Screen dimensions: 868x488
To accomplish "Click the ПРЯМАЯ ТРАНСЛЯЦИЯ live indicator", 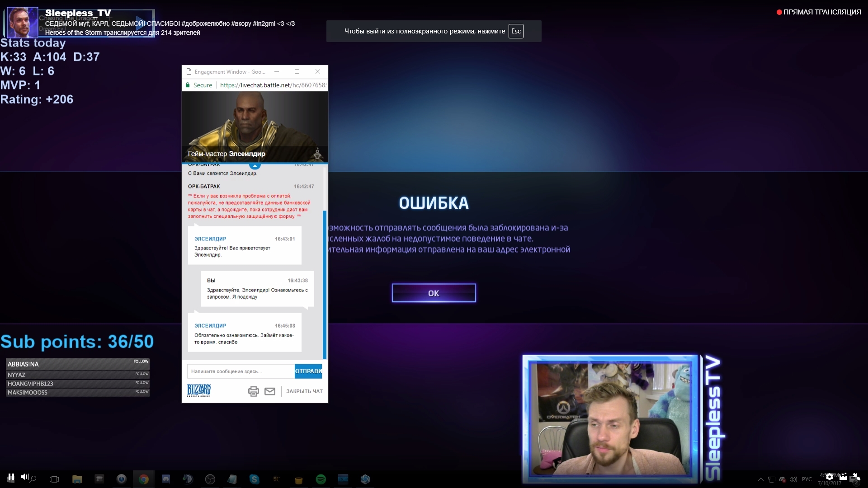I will coord(819,12).
